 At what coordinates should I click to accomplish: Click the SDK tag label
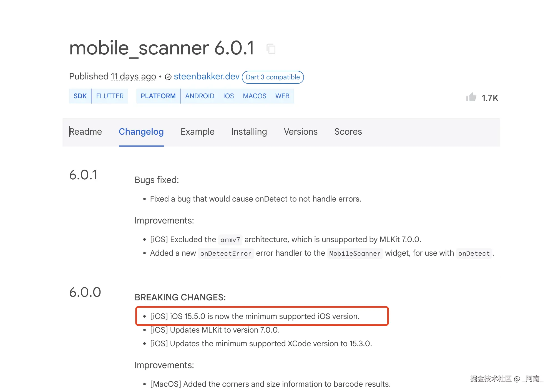[80, 96]
